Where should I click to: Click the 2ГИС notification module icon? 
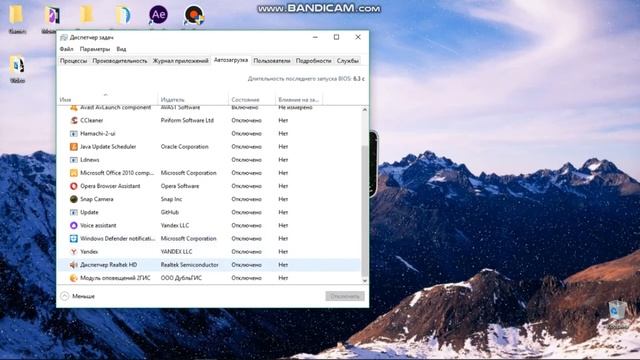click(x=73, y=278)
